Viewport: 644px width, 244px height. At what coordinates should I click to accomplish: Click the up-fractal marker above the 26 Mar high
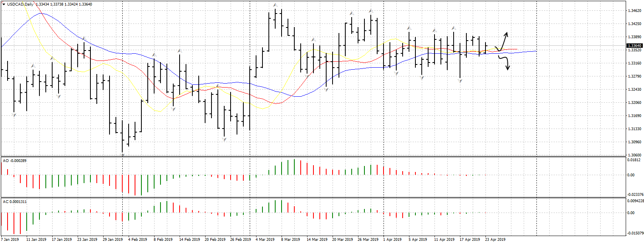pyautogui.click(x=371, y=11)
